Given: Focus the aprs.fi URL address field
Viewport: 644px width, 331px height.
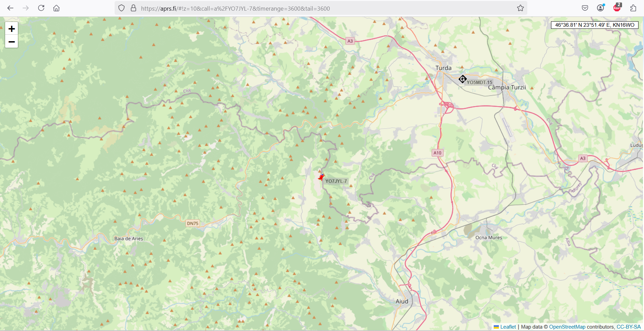Looking at the screenshot, I should [x=321, y=8].
